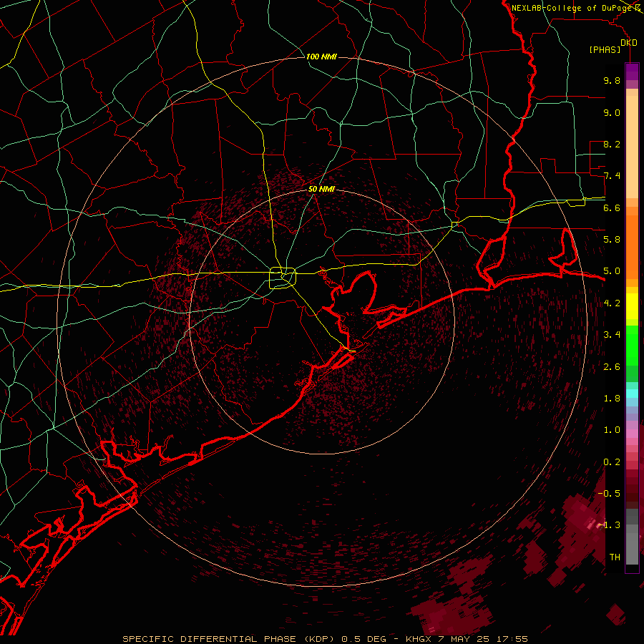Click the yellow Houston beltway loop on the map

(x=283, y=278)
